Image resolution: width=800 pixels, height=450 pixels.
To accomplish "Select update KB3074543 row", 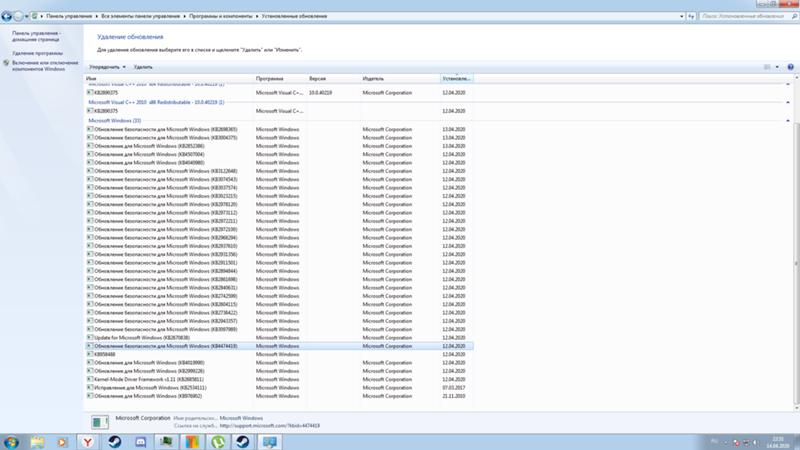I will (x=279, y=180).
